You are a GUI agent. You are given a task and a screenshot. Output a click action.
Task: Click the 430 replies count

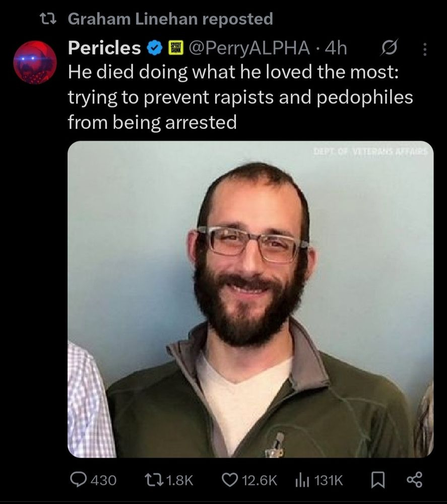coord(103,480)
